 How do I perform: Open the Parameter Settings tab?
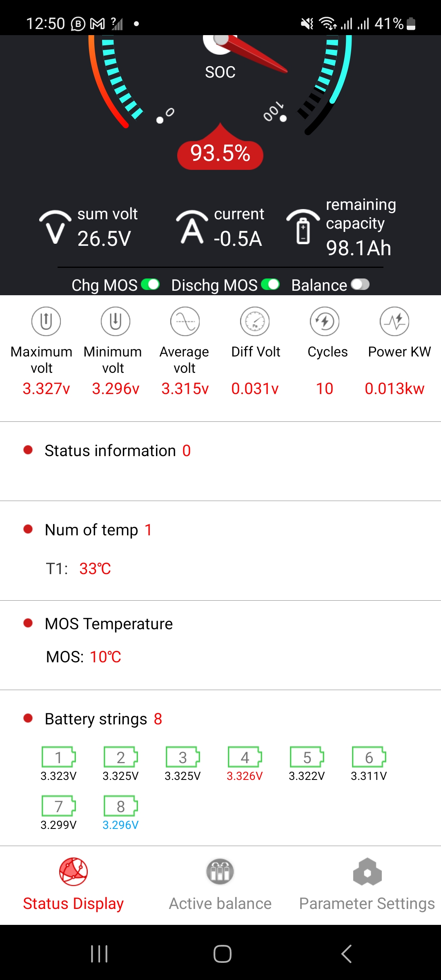[x=367, y=884]
